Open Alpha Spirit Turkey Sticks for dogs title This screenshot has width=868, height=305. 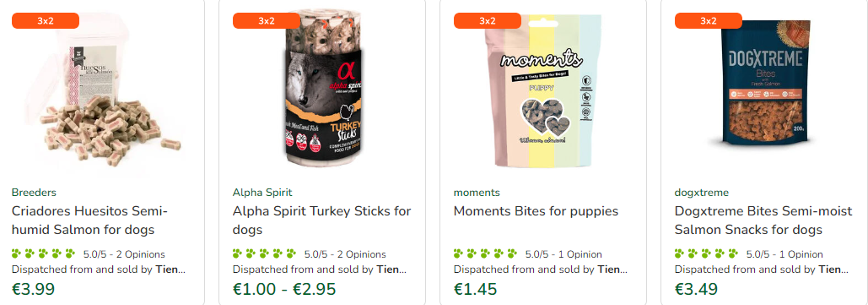coord(321,221)
